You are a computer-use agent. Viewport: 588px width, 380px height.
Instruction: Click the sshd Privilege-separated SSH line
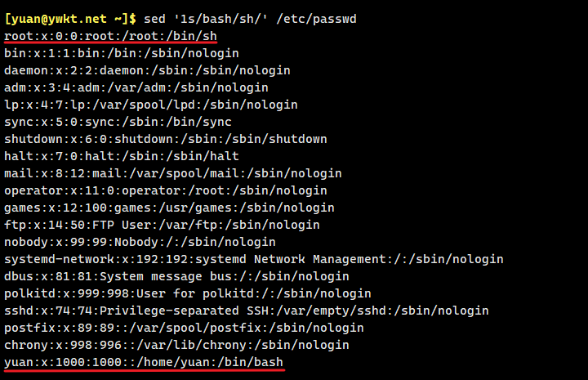click(246, 311)
